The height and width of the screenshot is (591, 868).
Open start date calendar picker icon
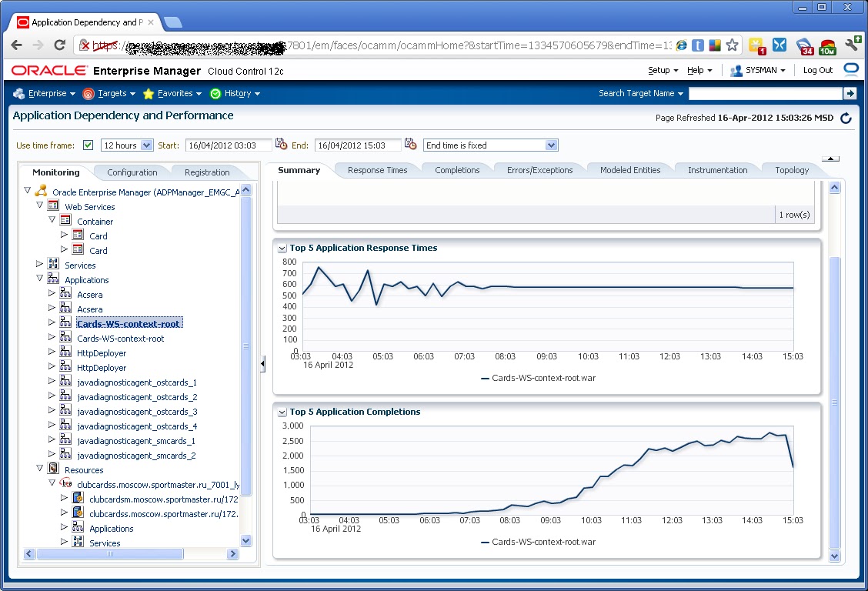(281, 144)
